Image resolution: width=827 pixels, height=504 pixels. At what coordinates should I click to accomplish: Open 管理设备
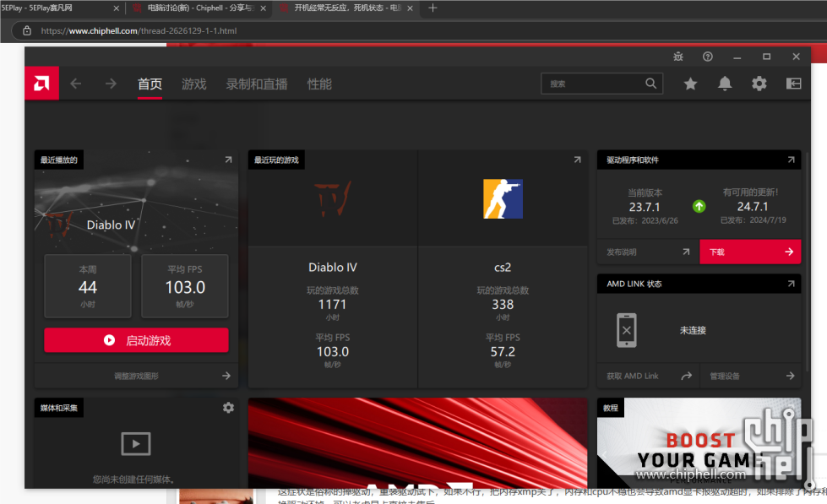[x=750, y=376]
